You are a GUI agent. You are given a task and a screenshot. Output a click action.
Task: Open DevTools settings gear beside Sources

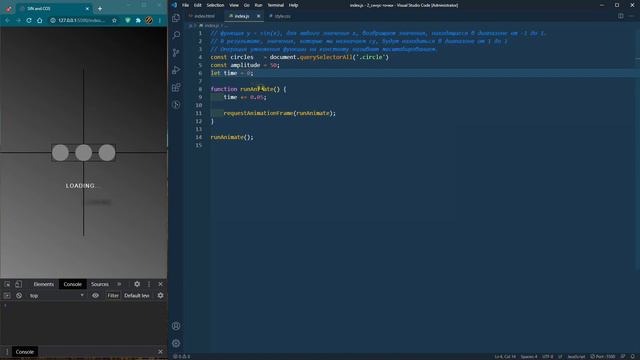137,284
